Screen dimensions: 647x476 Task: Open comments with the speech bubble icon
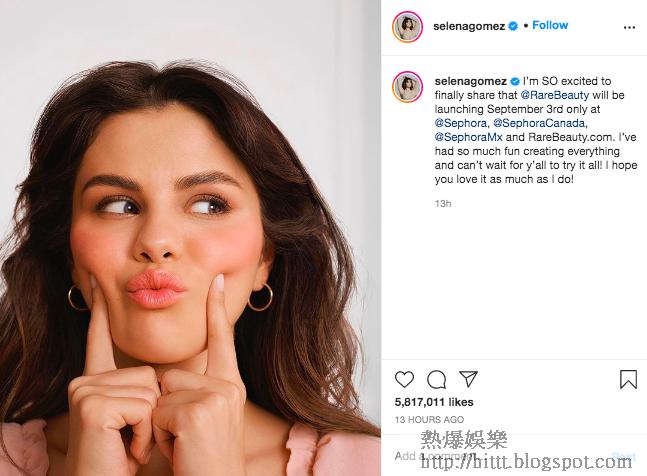tap(437, 379)
